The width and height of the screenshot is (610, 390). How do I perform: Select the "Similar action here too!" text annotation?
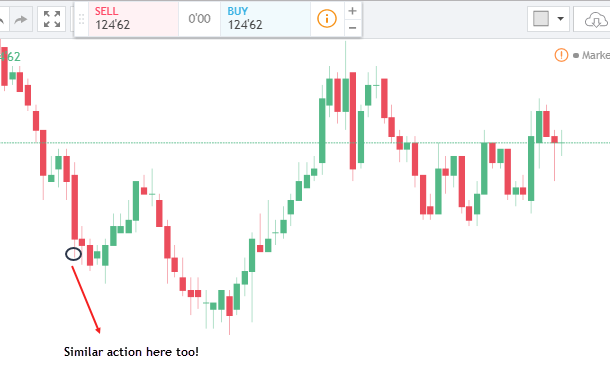point(131,352)
